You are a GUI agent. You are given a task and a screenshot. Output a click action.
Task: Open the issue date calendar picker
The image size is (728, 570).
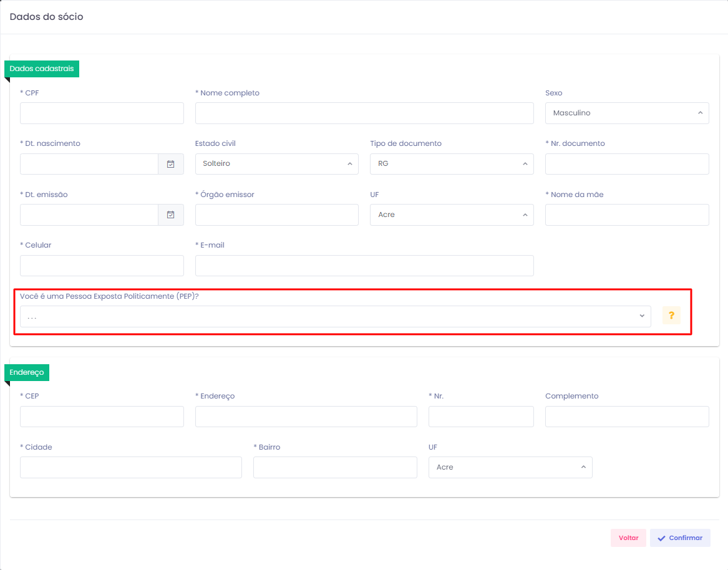point(170,215)
